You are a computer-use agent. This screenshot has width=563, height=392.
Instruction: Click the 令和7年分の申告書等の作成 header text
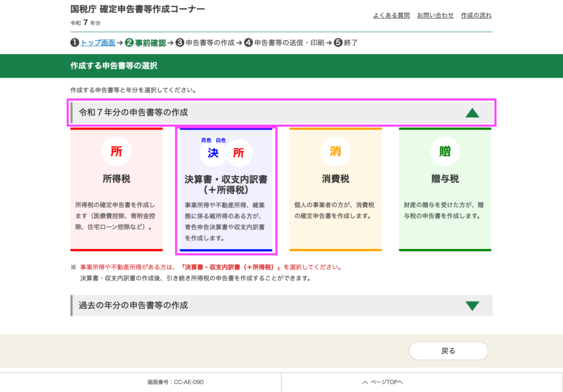coord(134,113)
